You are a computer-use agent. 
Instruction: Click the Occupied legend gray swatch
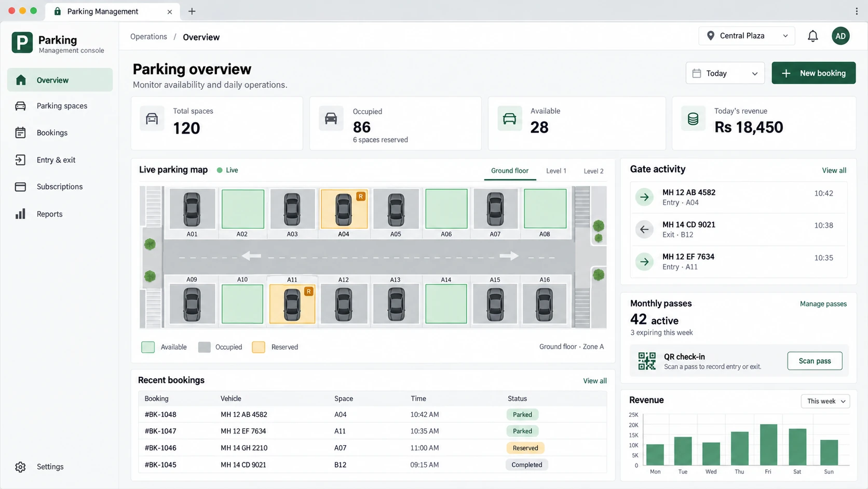[204, 347]
